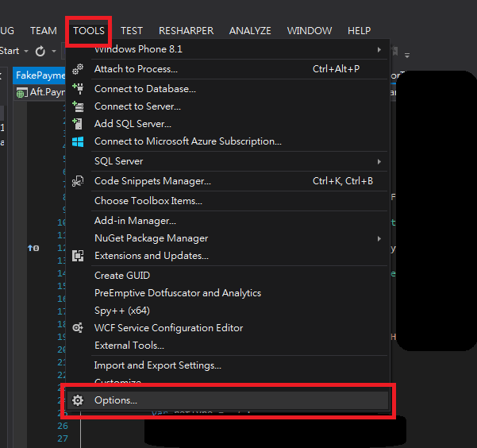This screenshot has width=477, height=448.
Task: Choose Import and Export Settings
Action: click(x=157, y=365)
